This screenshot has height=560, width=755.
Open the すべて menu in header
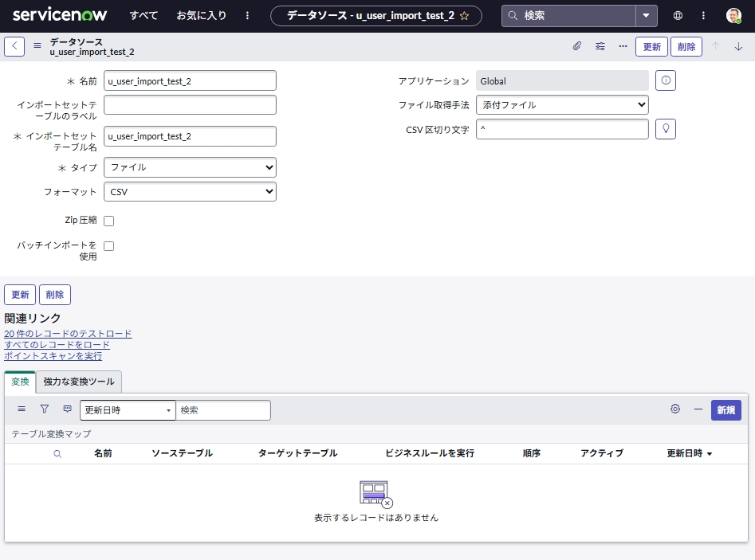point(144,16)
